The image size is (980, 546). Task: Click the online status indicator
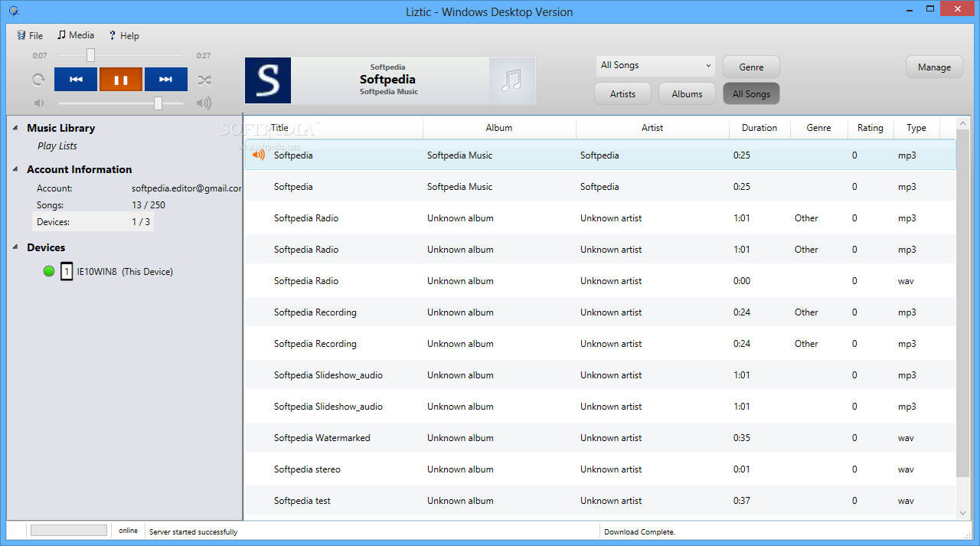(x=128, y=531)
